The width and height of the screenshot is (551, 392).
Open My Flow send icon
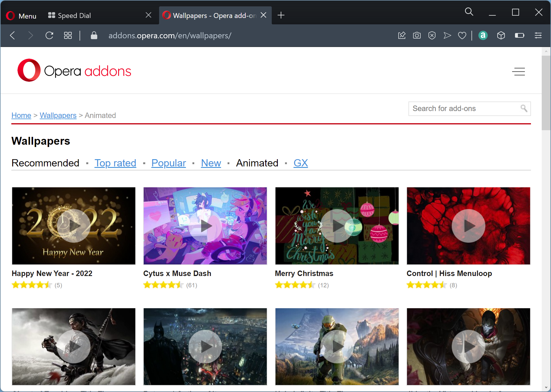click(447, 35)
